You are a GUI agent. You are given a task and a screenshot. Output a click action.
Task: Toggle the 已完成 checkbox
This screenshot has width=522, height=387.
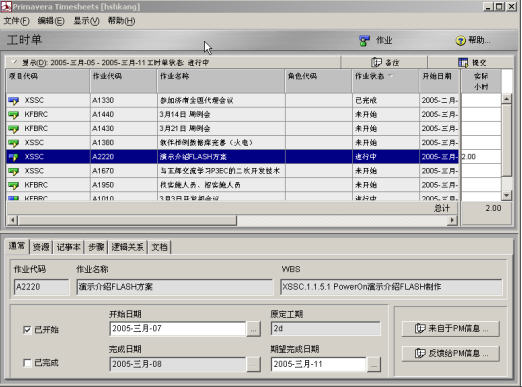[x=27, y=362]
